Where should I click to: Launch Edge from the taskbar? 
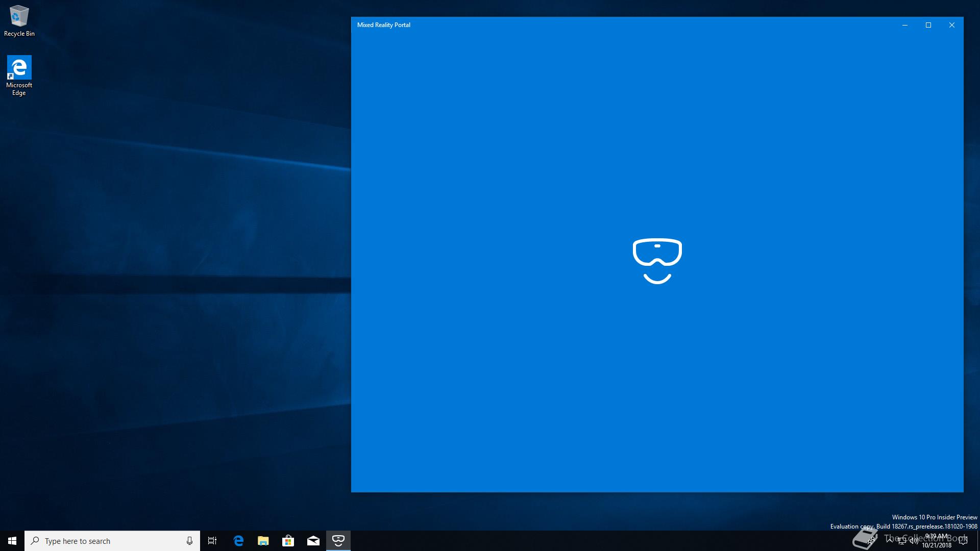[x=238, y=541]
